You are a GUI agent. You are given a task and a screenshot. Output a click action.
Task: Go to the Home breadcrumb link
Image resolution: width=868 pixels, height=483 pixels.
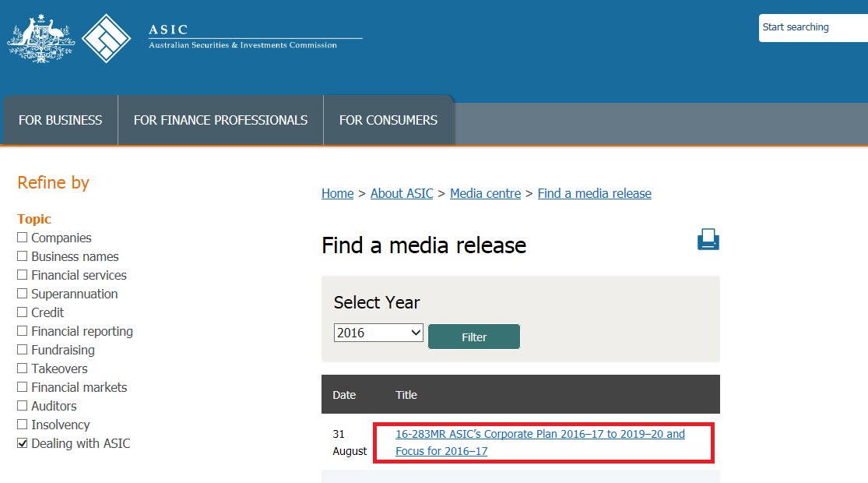tap(338, 193)
